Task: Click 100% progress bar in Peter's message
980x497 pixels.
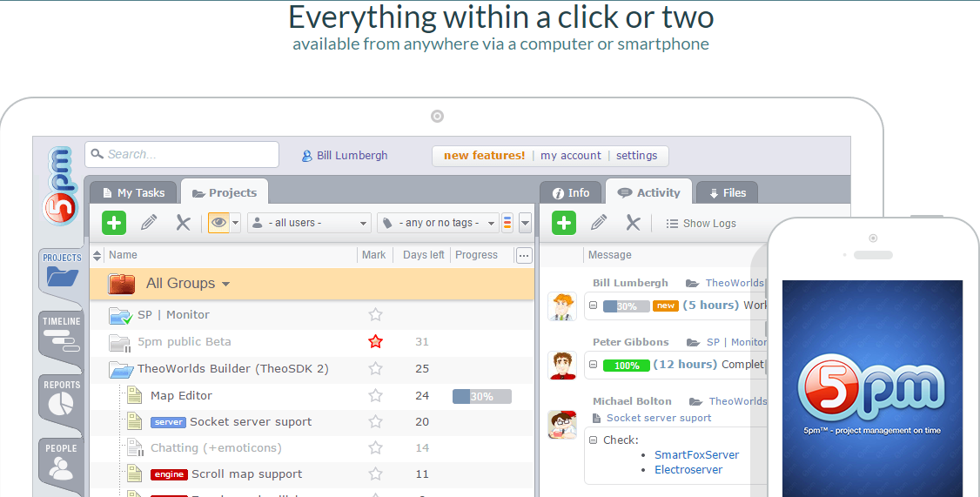Action: (x=627, y=366)
